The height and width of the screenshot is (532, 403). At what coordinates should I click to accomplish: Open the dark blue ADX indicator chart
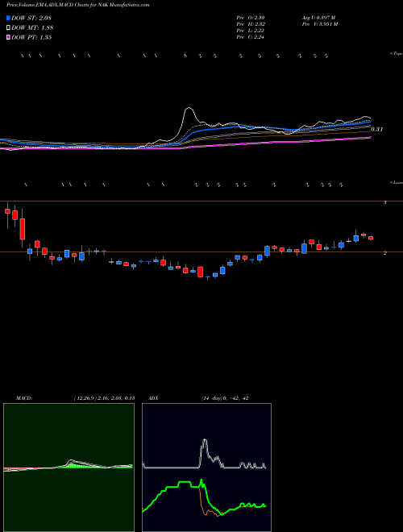[x=206, y=468]
